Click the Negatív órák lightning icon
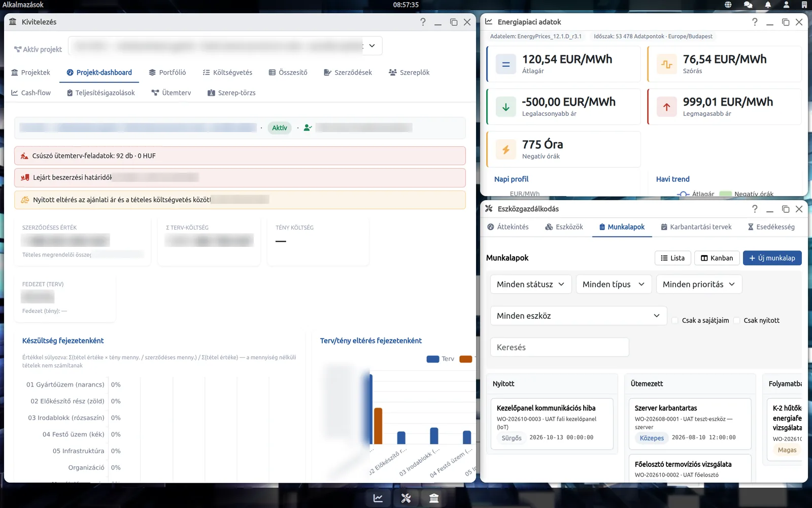This screenshot has width=812, height=508. (x=506, y=150)
